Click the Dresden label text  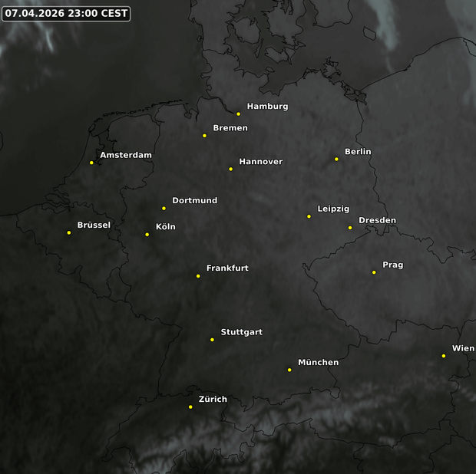click(x=377, y=220)
